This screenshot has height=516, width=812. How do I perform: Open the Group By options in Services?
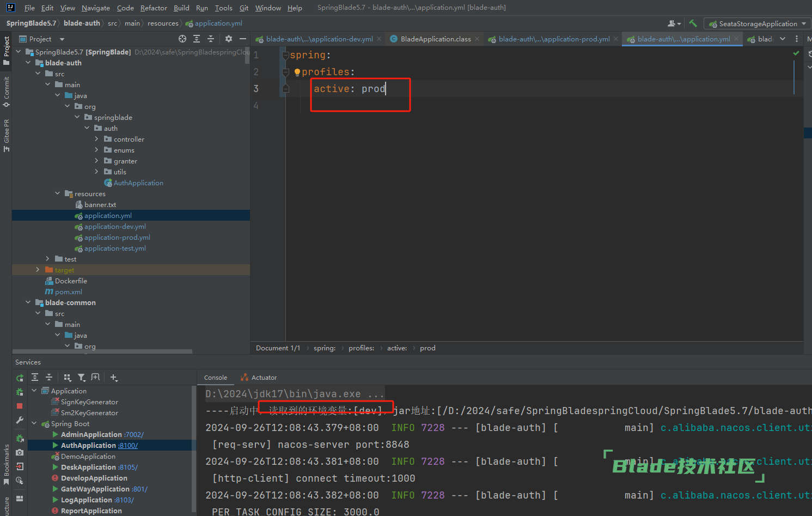click(x=68, y=377)
